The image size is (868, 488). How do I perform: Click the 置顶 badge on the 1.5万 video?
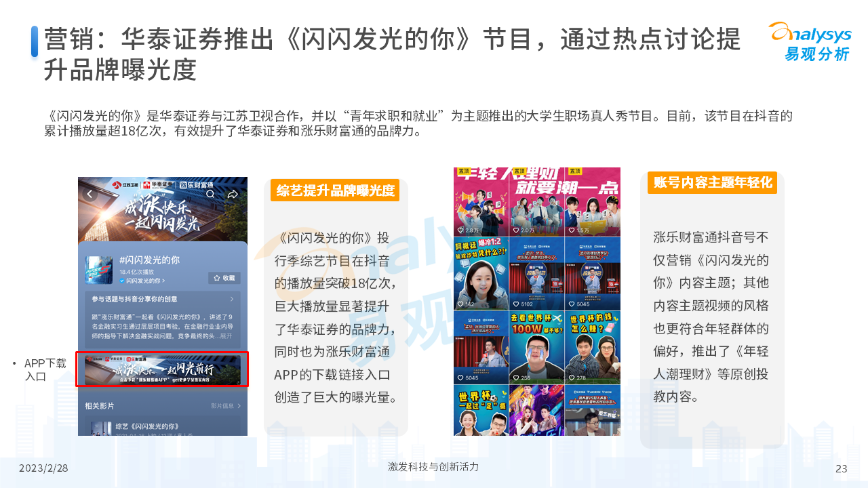[x=575, y=171]
